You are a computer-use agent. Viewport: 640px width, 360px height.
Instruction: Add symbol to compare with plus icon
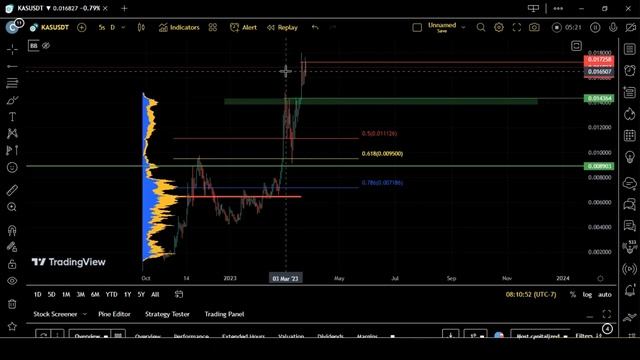pyautogui.click(x=82, y=27)
